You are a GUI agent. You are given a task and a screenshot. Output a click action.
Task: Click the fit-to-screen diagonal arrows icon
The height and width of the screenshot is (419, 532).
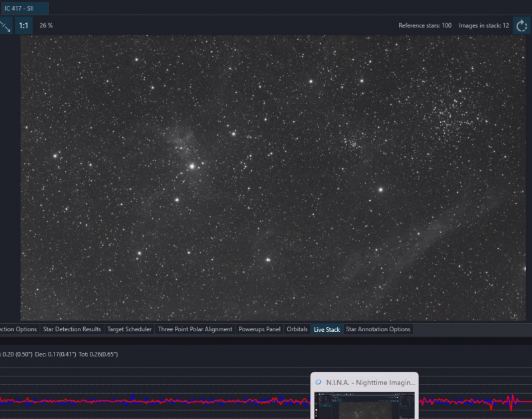point(5,26)
